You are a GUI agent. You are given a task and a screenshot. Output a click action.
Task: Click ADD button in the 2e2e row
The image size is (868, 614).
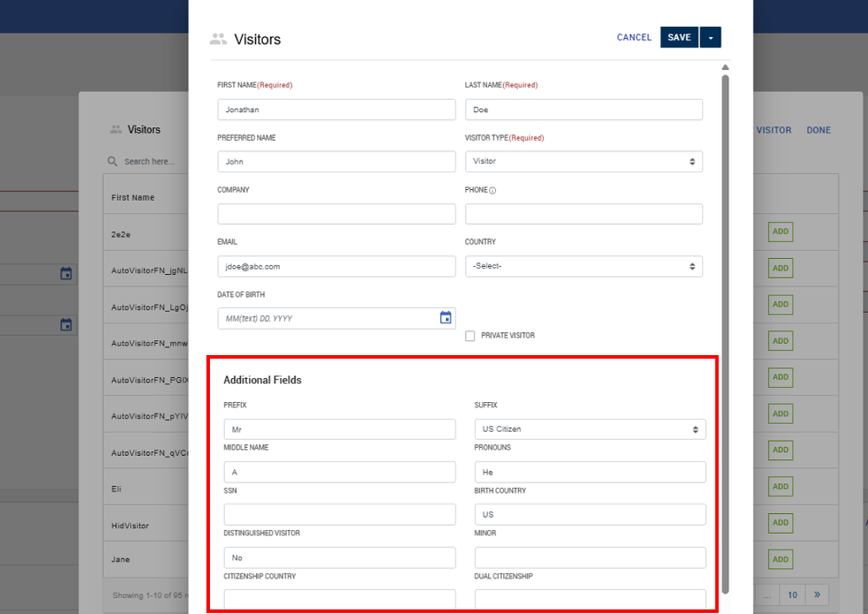point(781,232)
